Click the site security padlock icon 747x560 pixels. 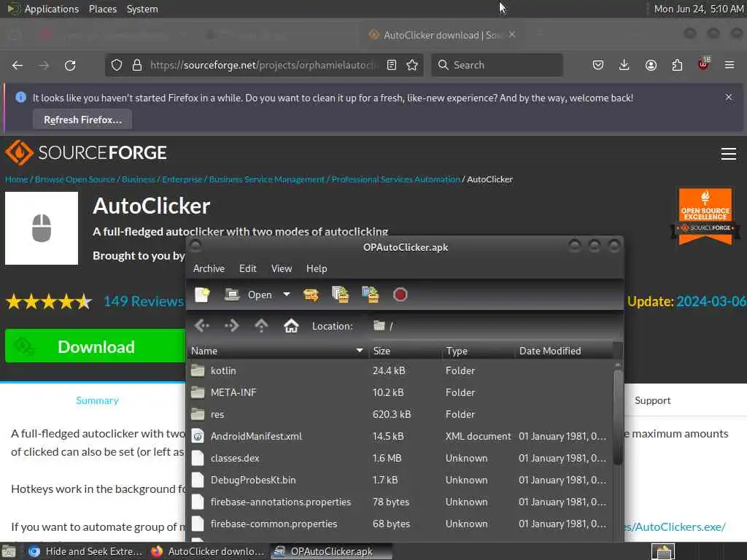click(x=137, y=65)
